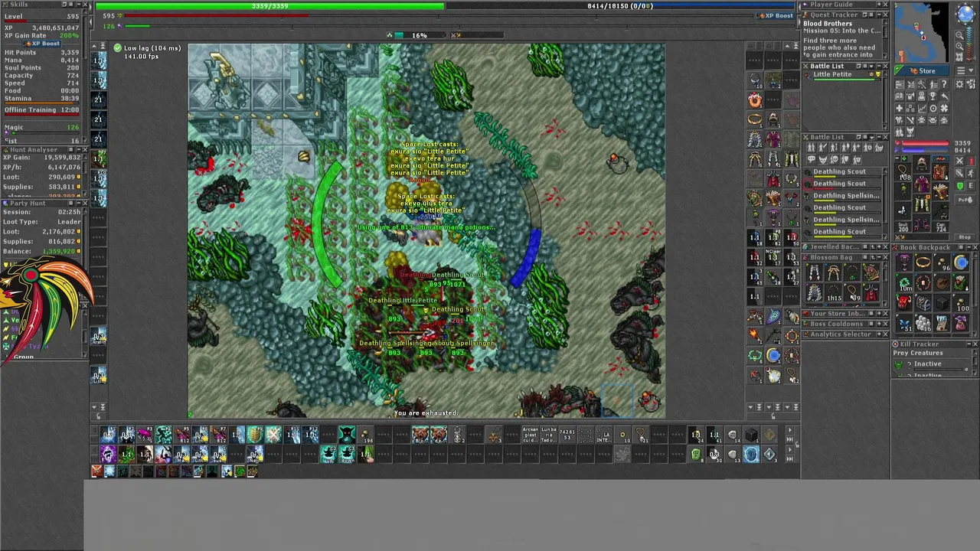Open the main menu dropdown beside Store
The width and height of the screenshot is (980, 551).
pos(965,71)
